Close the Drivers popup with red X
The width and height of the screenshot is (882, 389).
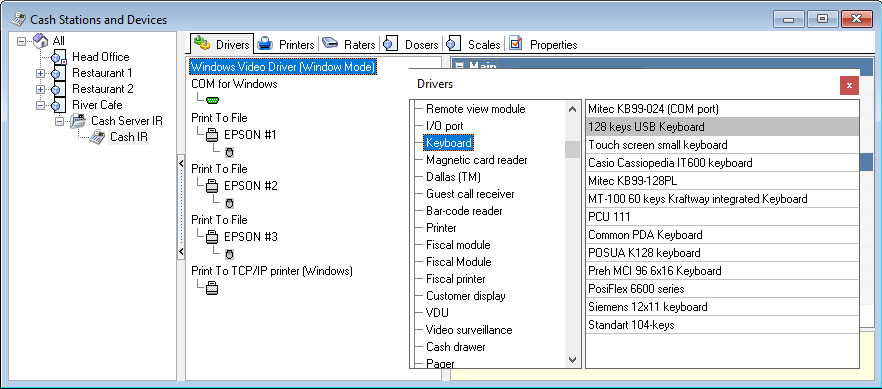(x=849, y=85)
